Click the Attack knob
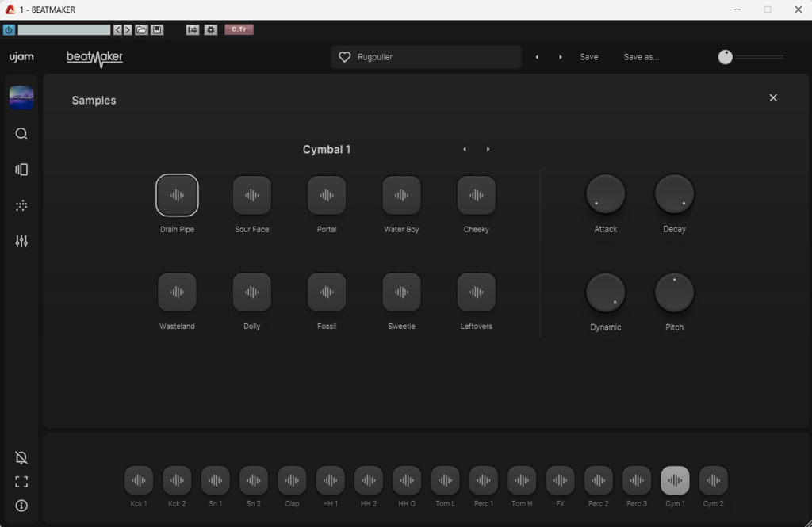 (605, 194)
